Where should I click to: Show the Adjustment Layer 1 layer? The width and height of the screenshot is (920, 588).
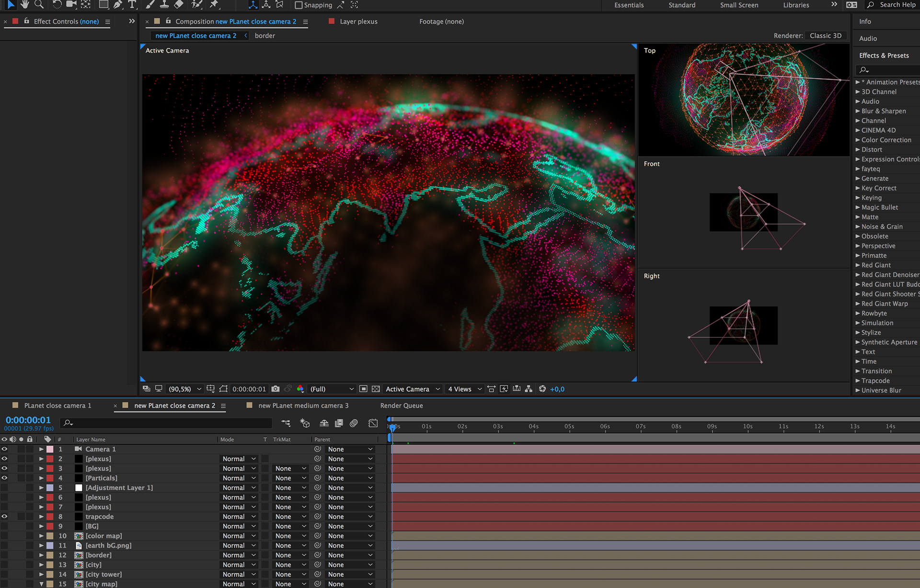click(4, 487)
